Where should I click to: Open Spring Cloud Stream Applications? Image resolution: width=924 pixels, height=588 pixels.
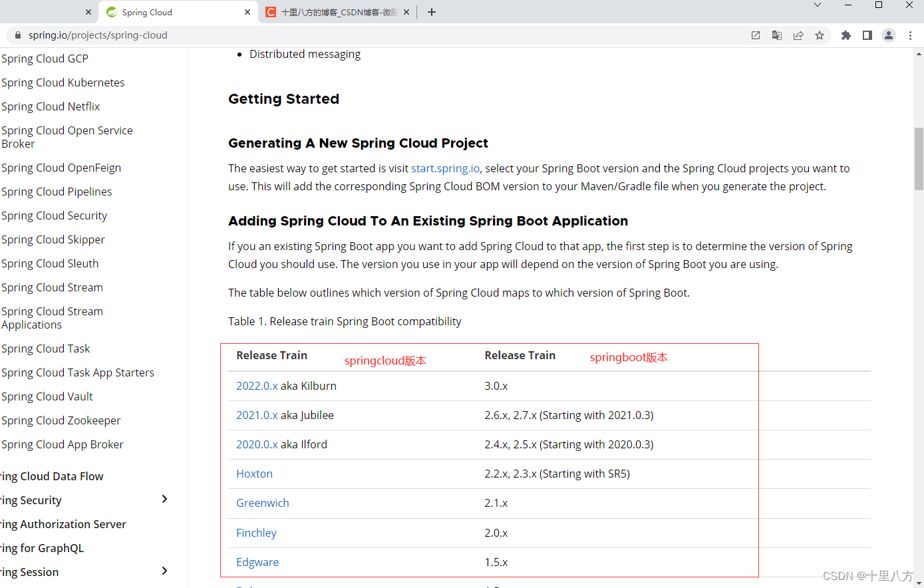click(x=52, y=318)
